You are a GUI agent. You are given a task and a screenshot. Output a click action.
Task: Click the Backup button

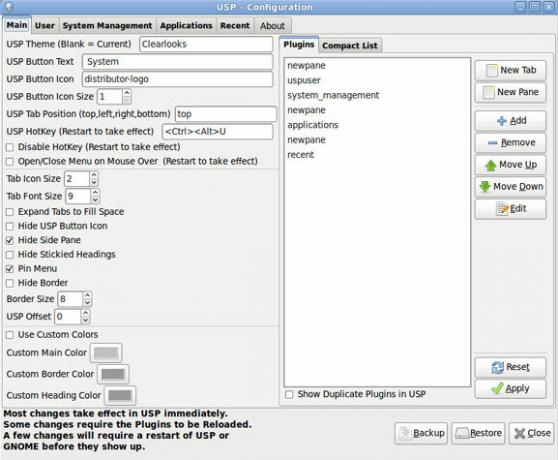pyautogui.click(x=421, y=433)
